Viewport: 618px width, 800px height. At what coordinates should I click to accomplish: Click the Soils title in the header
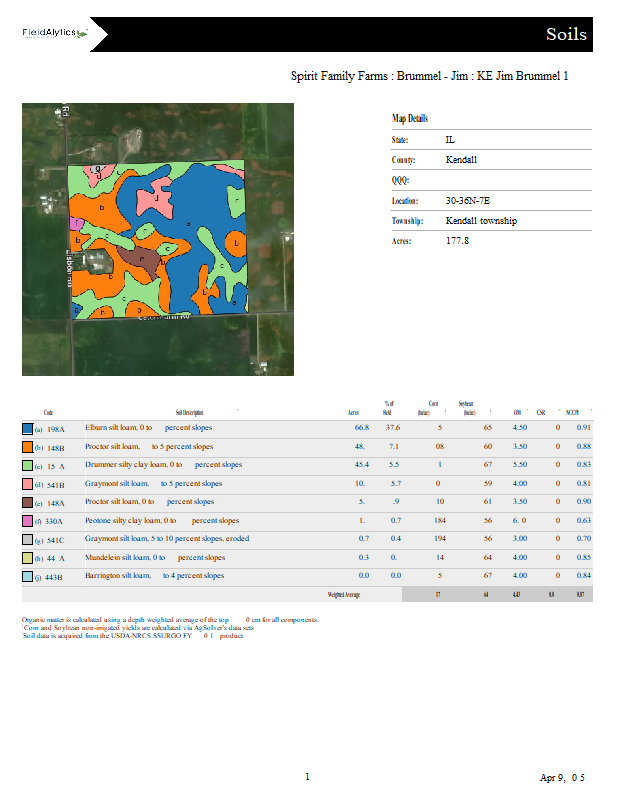(566, 35)
